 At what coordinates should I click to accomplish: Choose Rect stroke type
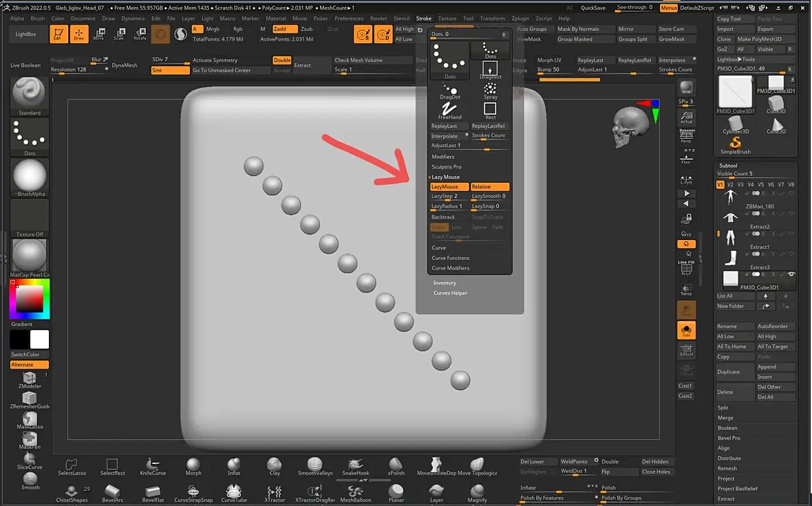(x=490, y=111)
